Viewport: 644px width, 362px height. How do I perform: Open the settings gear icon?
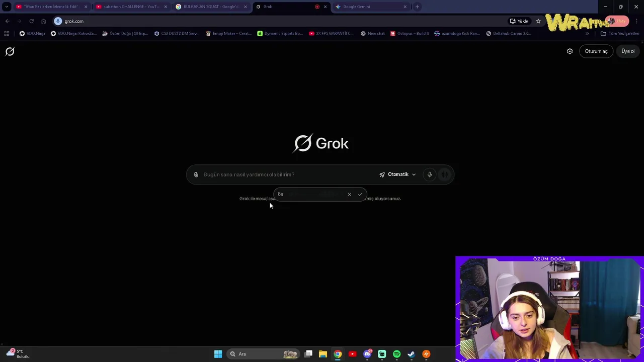(570, 51)
